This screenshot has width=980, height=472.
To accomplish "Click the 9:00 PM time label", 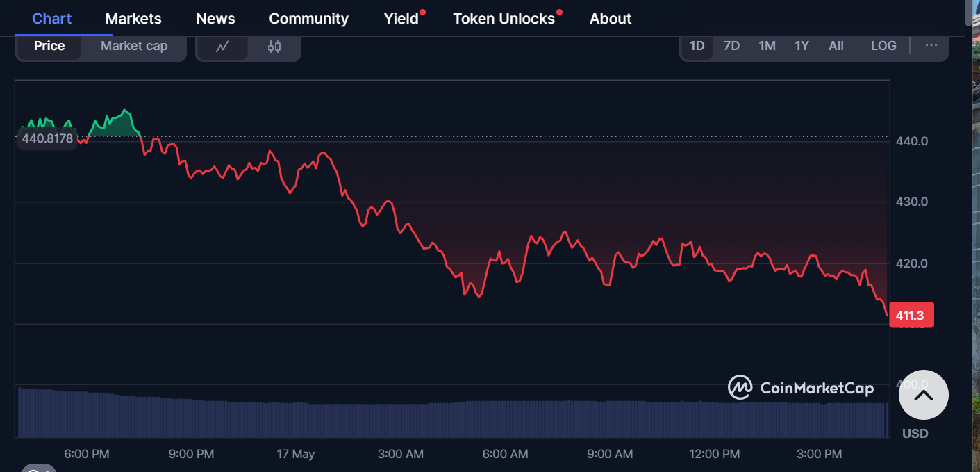I will [x=191, y=455].
